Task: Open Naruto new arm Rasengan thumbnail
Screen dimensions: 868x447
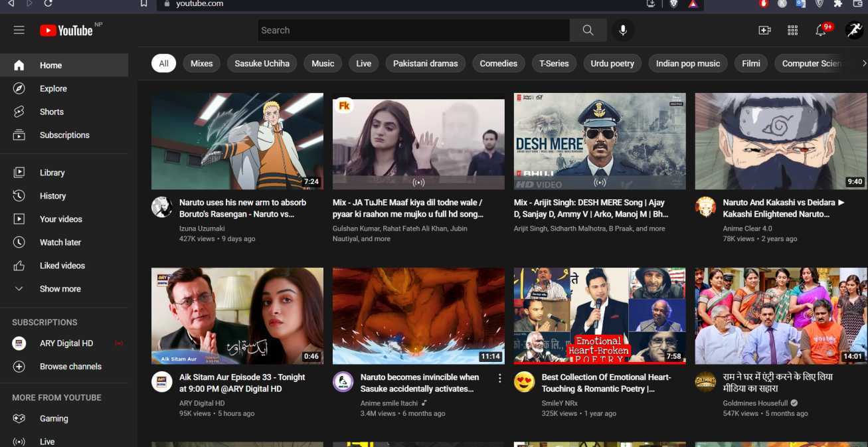Action: click(x=237, y=141)
